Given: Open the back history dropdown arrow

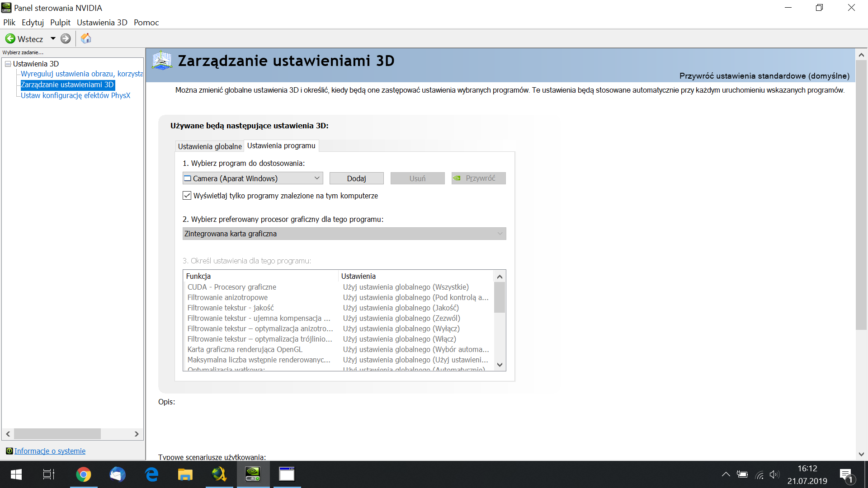Looking at the screenshot, I should pyautogui.click(x=53, y=39).
